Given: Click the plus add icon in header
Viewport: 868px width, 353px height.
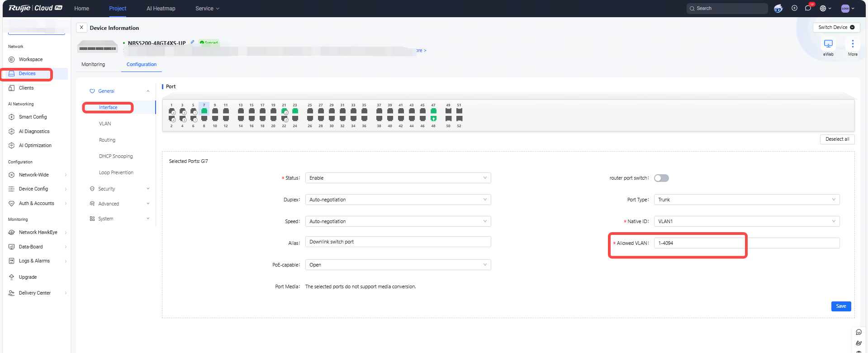Looking at the screenshot, I should pyautogui.click(x=794, y=8).
